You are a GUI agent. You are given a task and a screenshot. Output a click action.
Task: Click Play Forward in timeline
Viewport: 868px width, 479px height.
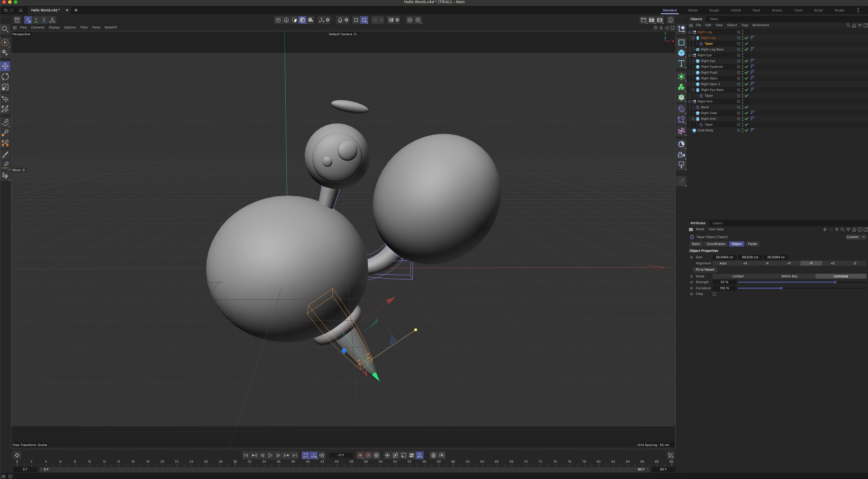pyautogui.click(x=270, y=455)
